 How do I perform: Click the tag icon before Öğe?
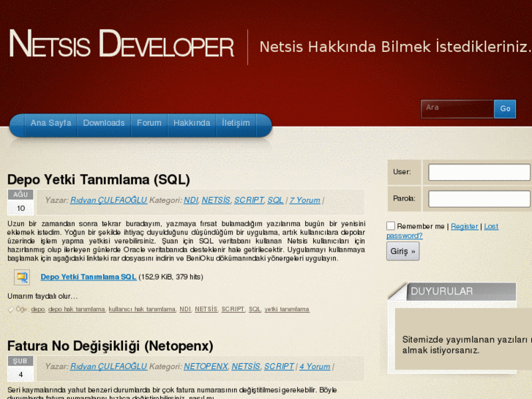(x=11, y=310)
